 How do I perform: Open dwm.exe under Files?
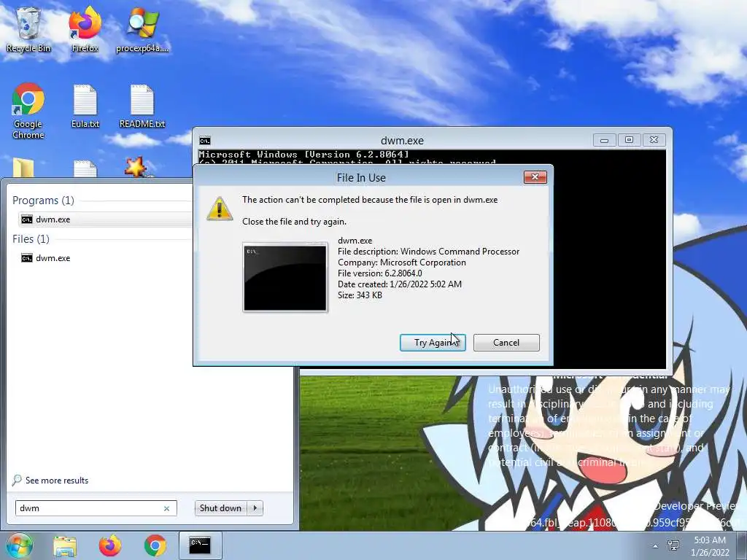click(x=46, y=258)
